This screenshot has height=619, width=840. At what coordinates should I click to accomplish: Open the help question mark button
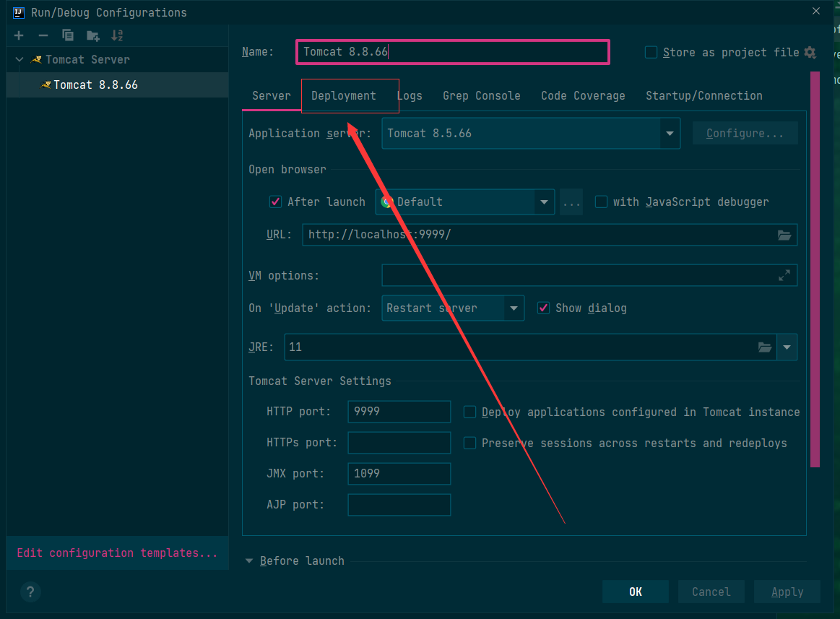pyautogui.click(x=30, y=592)
